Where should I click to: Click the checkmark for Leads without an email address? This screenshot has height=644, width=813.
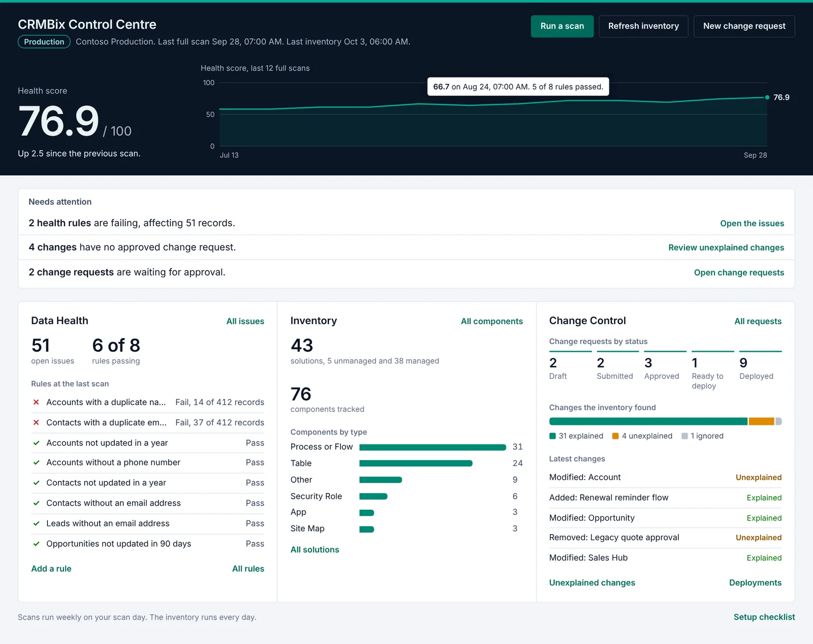36,524
